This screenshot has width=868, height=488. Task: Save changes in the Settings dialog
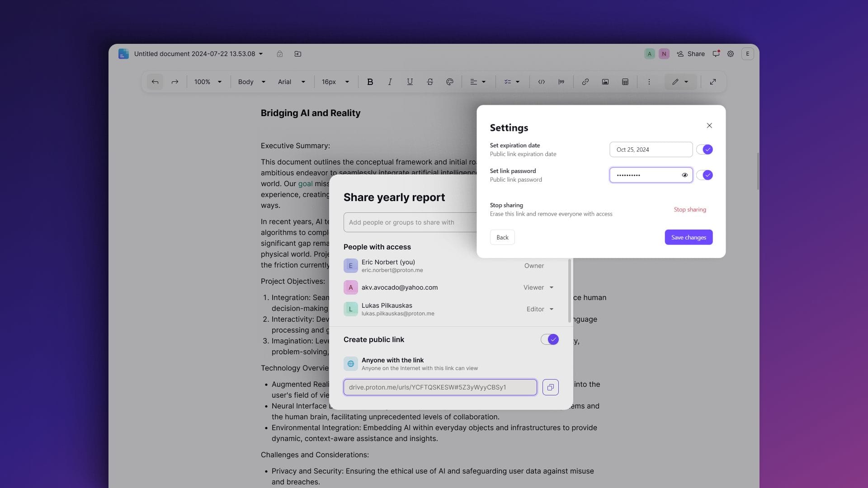tap(688, 237)
